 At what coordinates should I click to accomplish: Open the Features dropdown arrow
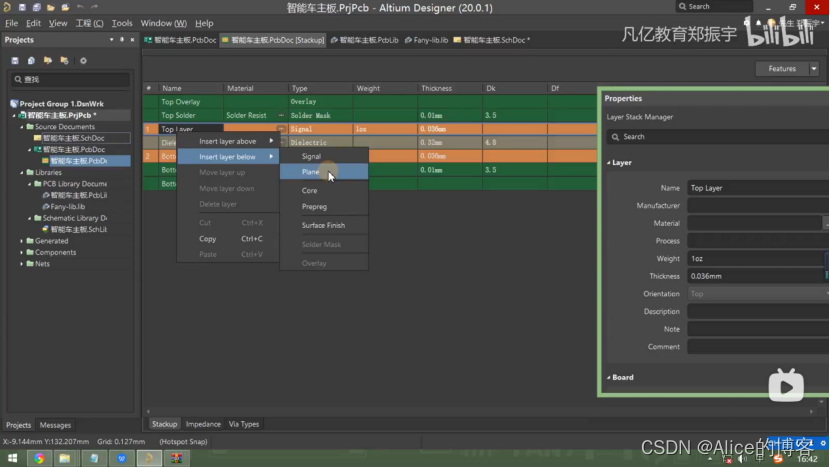(x=814, y=69)
